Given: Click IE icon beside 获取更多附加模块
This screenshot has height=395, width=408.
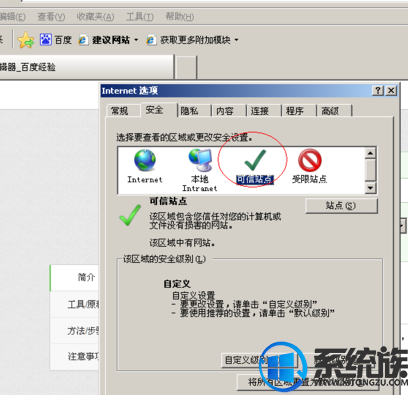Looking at the screenshot, I should pyautogui.click(x=151, y=40).
